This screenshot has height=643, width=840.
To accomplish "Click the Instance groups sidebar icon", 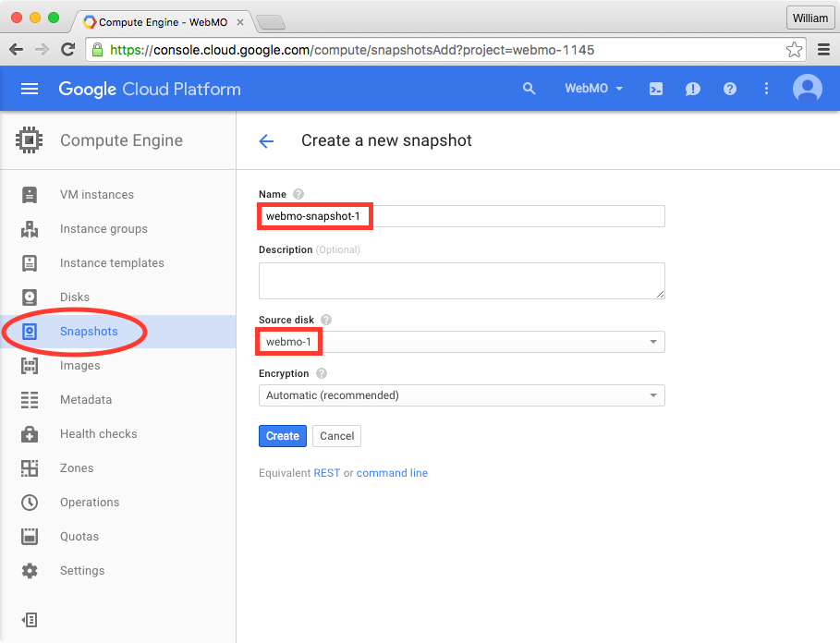I will [x=30, y=229].
